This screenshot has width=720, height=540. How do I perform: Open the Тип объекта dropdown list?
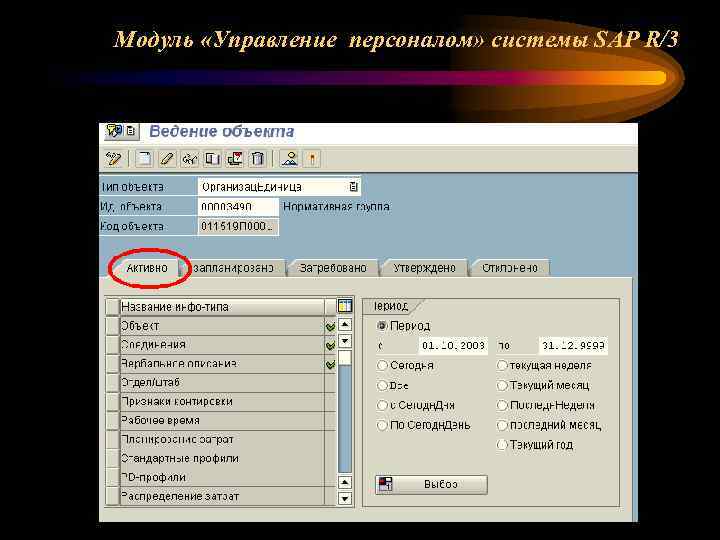(x=353, y=187)
